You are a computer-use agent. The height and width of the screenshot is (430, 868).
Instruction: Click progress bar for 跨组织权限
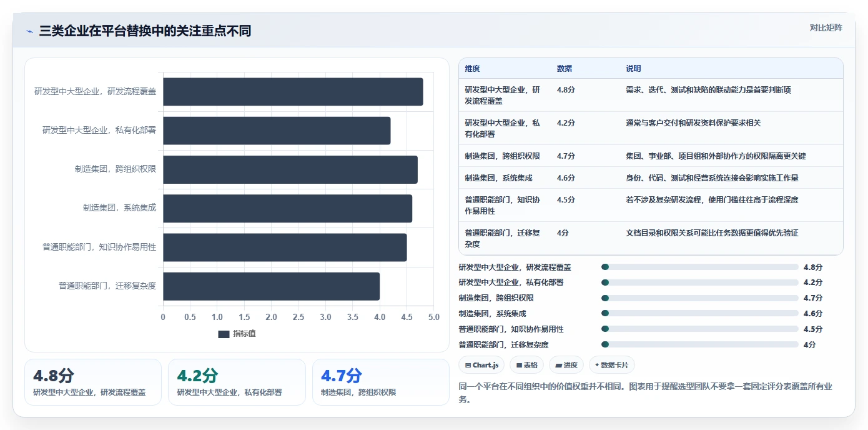pos(700,298)
